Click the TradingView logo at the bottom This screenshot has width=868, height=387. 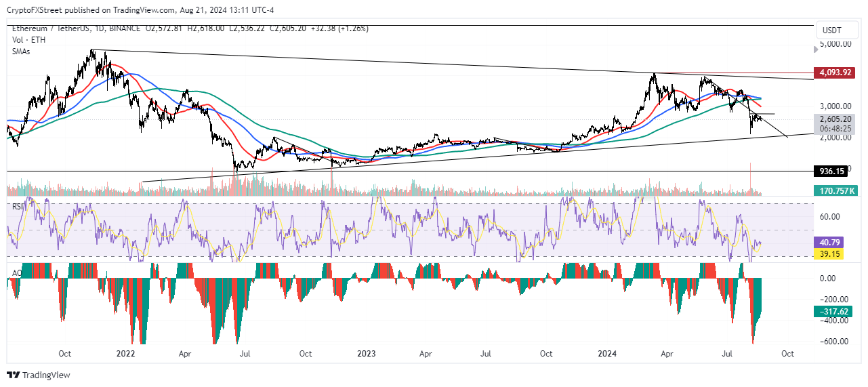38,375
